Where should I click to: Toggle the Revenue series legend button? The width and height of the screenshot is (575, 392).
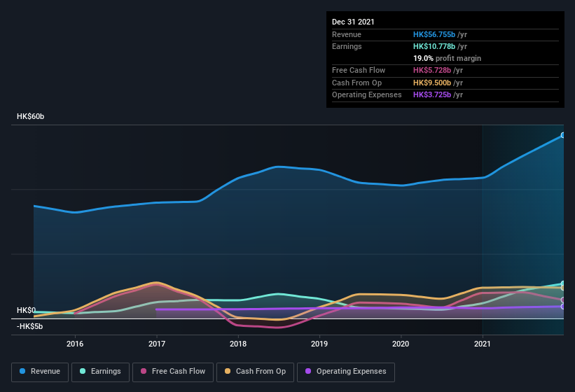point(40,372)
